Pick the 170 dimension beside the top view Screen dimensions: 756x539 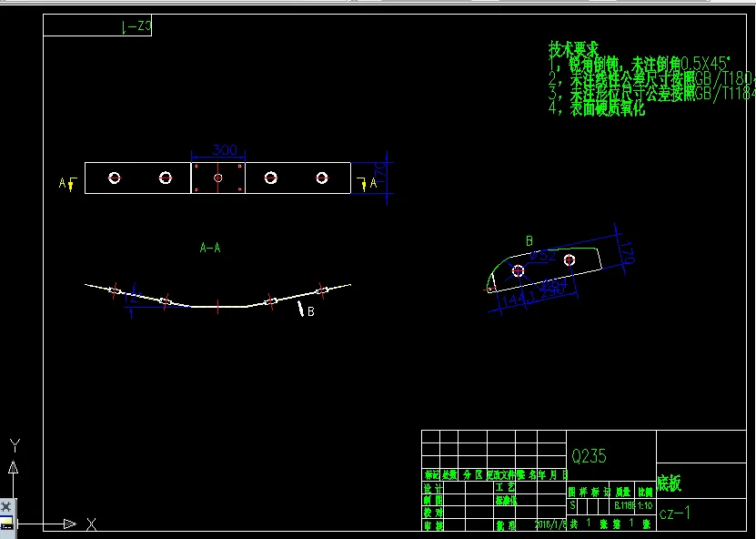click(379, 173)
